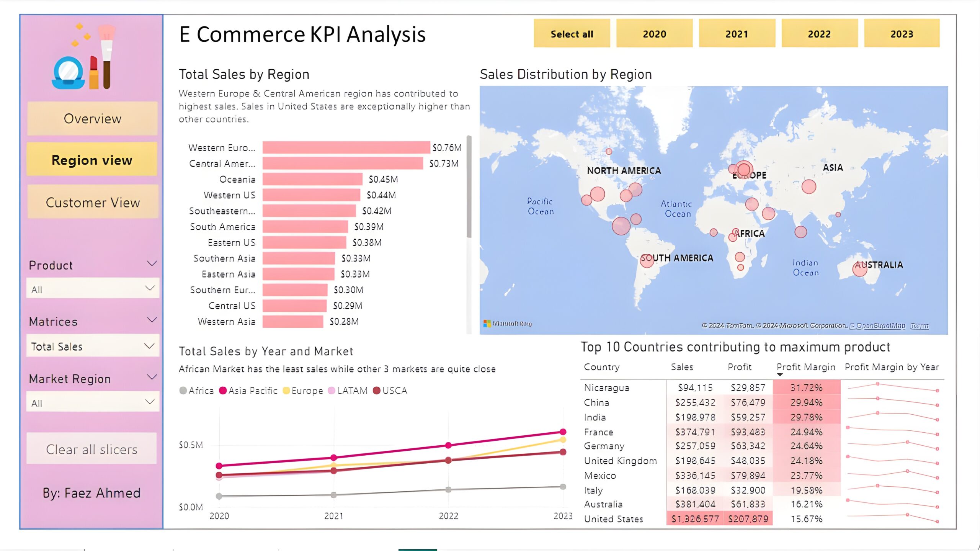Open the Product All dropdown
The width and height of the screenshot is (980, 551).
[x=93, y=289]
